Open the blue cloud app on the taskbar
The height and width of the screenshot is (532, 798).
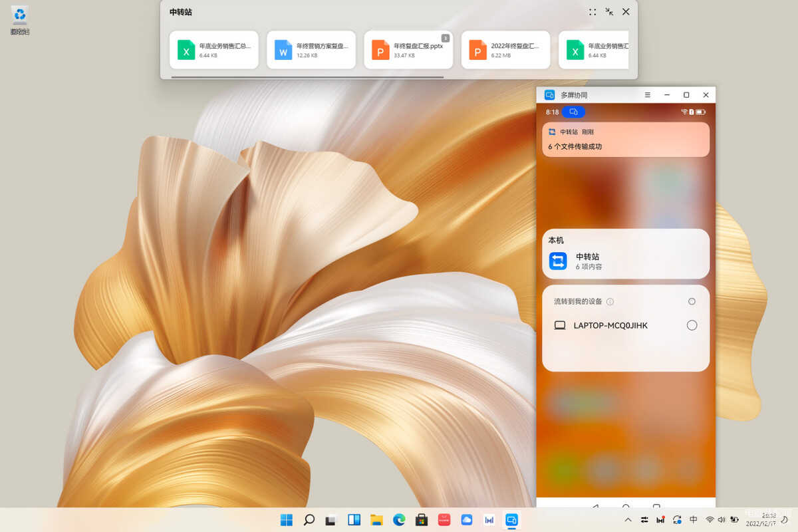[x=466, y=520]
